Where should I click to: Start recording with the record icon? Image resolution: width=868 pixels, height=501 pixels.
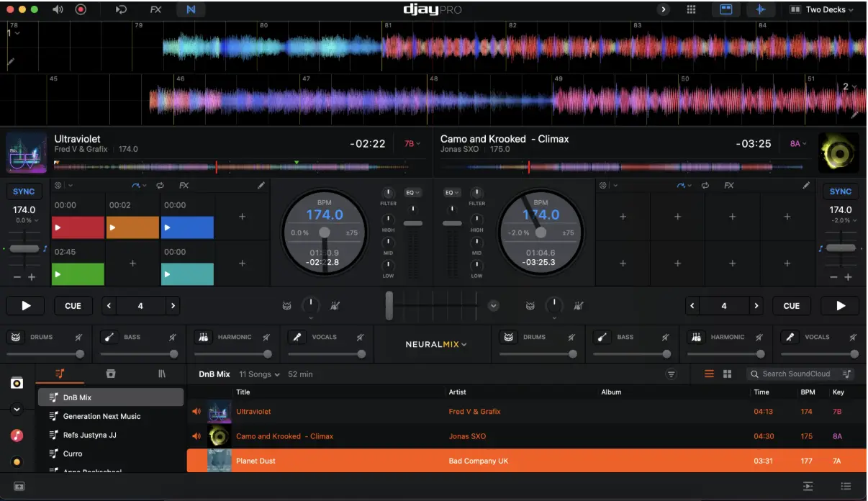pos(81,9)
